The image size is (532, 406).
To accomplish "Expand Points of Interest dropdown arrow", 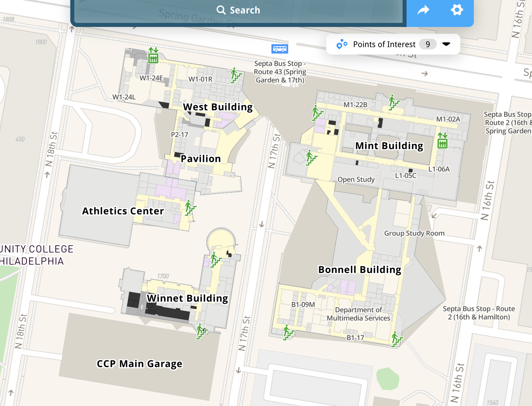I will 446,44.
